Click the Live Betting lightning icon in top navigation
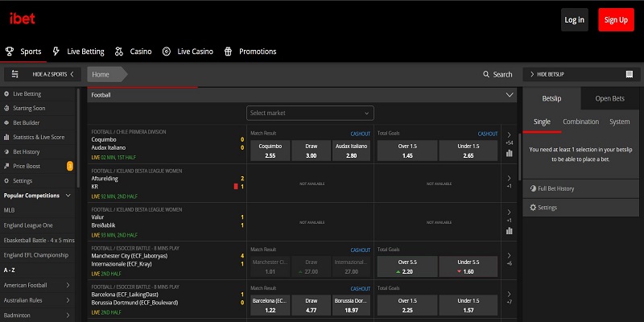Image resolution: width=644 pixels, height=322 pixels. click(56, 52)
